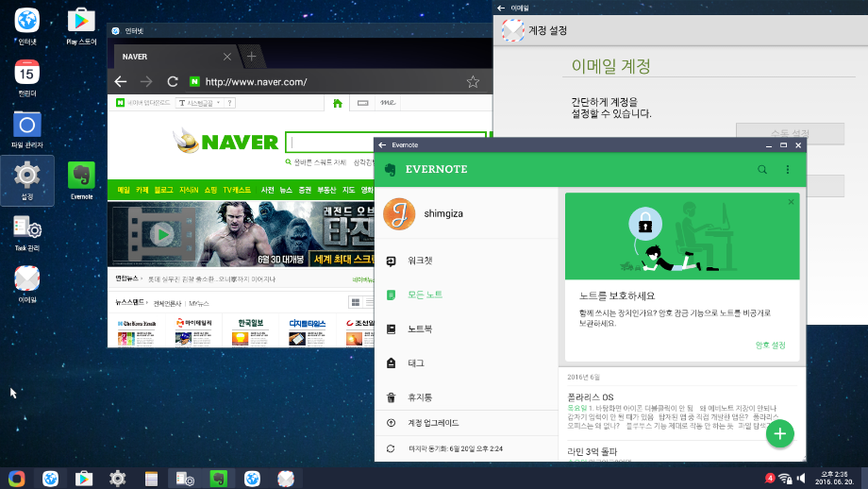Open the notification badge in tray
The height and width of the screenshot is (489, 868).
tap(770, 478)
